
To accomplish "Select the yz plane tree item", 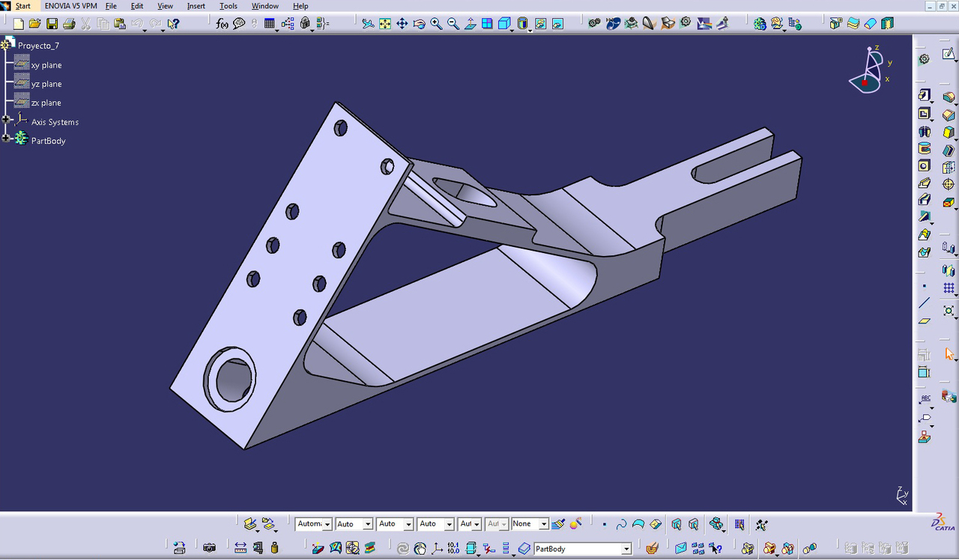I will [46, 84].
